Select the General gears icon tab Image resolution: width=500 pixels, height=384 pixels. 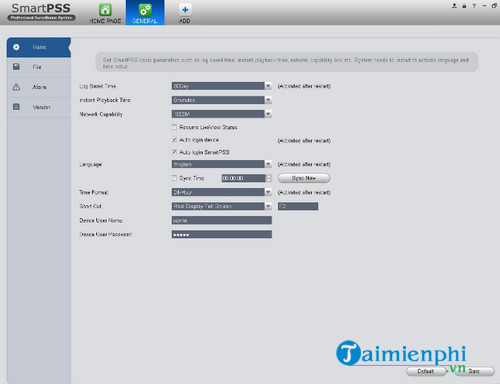[145, 10]
